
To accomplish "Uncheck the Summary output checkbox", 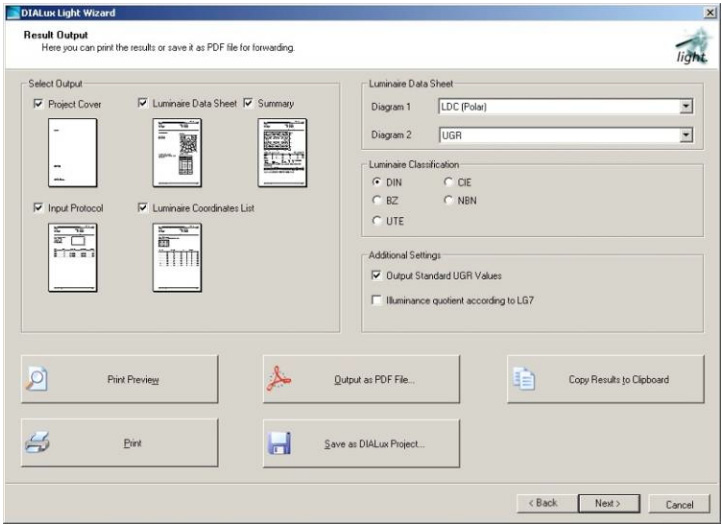I will (x=248, y=103).
